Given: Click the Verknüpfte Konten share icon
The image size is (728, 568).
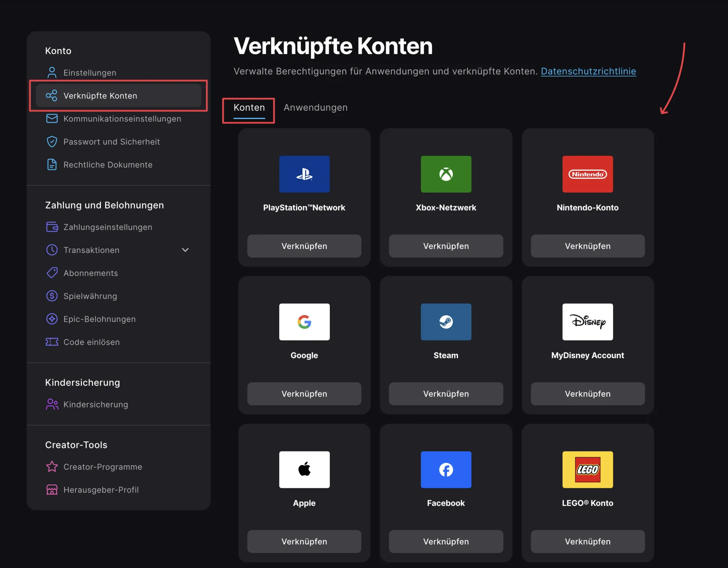Looking at the screenshot, I should pyautogui.click(x=52, y=95).
